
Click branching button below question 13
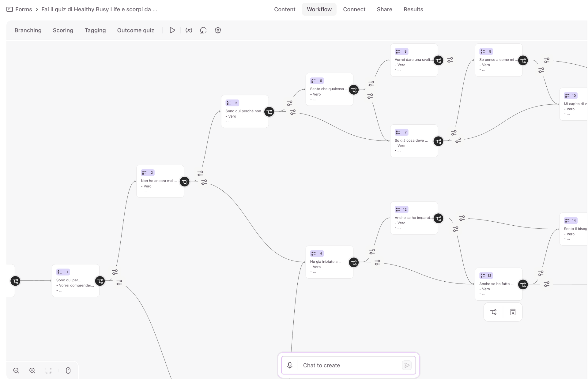(493, 312)
